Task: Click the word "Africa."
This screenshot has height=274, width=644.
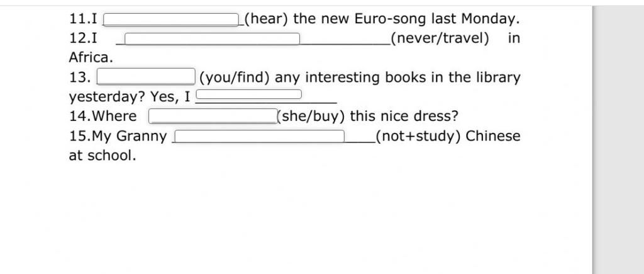Action: pos(91,57)
